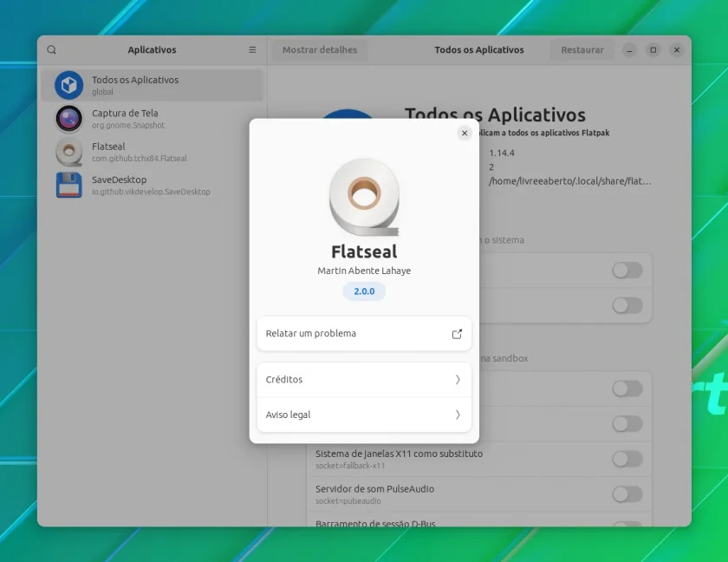Click the Restaurar button

(x=582, y=49)
